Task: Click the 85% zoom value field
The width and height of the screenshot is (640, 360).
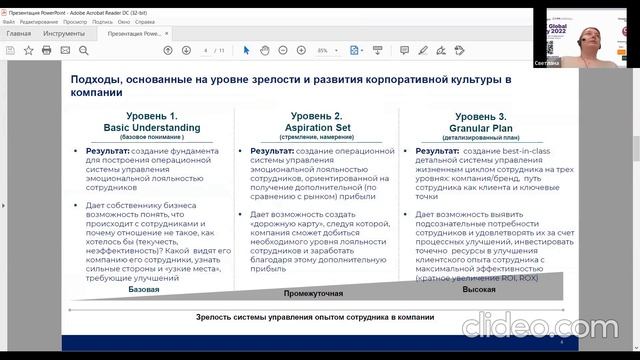Action: 323,51
